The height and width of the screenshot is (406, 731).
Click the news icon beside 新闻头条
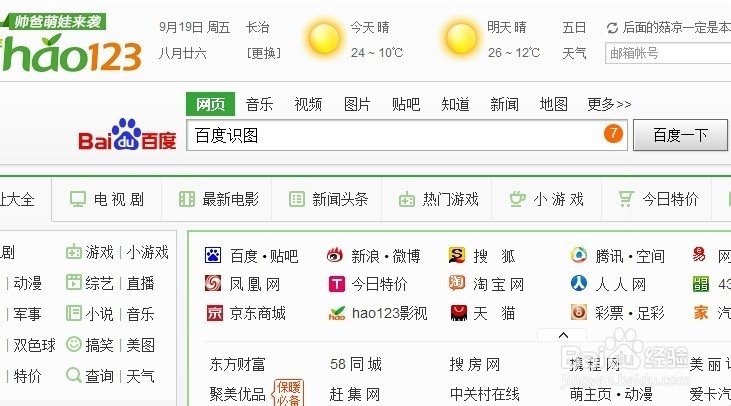pos(297,199)
